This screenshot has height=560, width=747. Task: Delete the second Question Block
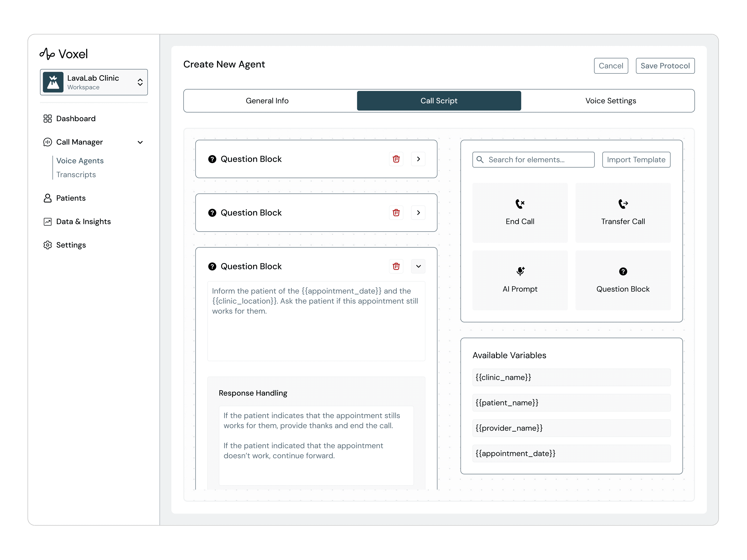coord(396,213)
